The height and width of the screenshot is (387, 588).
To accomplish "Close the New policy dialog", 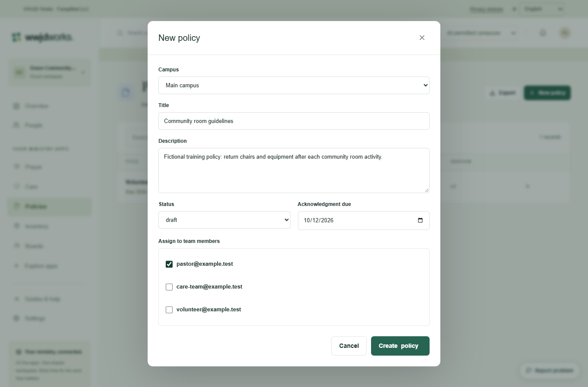I will [422, 38].
